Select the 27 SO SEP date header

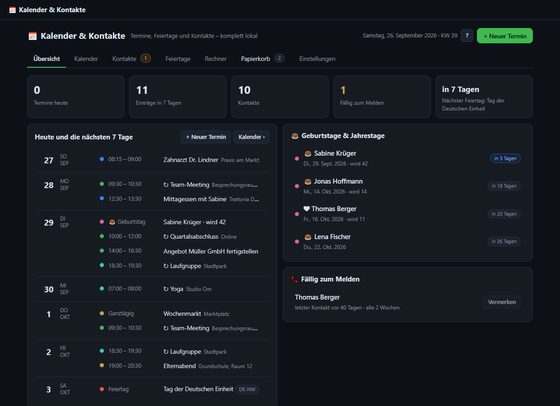pyautogui.click(x=56, y=160)
